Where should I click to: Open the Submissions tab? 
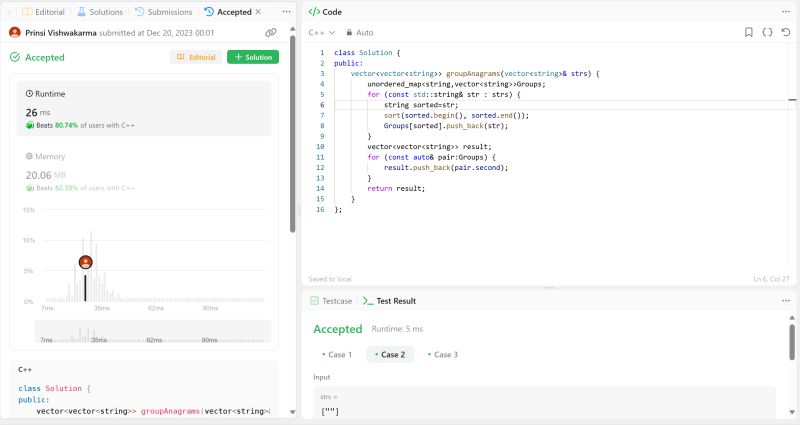click(163, 12)
